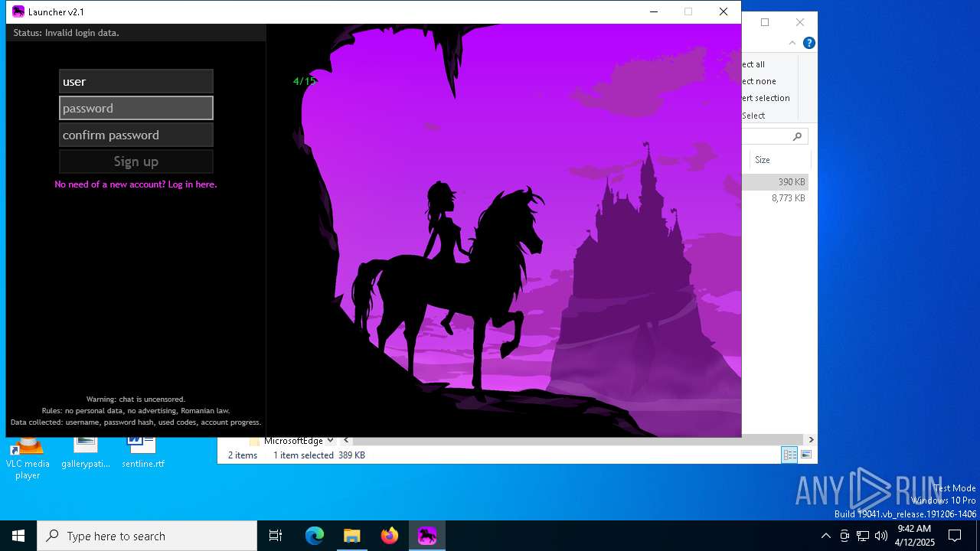
Task: Click File Explorer search magnifier icon
Action: tap(797, 136)
